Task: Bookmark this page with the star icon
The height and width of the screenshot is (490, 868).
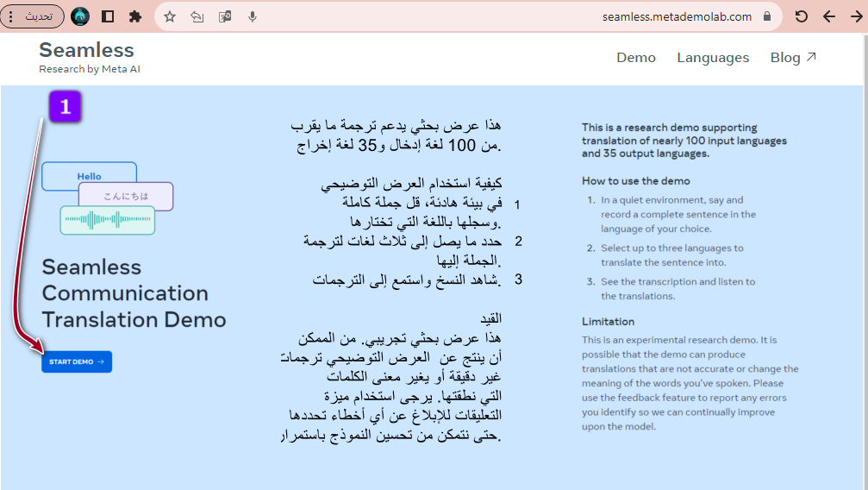Action: [x=170, y=16]
